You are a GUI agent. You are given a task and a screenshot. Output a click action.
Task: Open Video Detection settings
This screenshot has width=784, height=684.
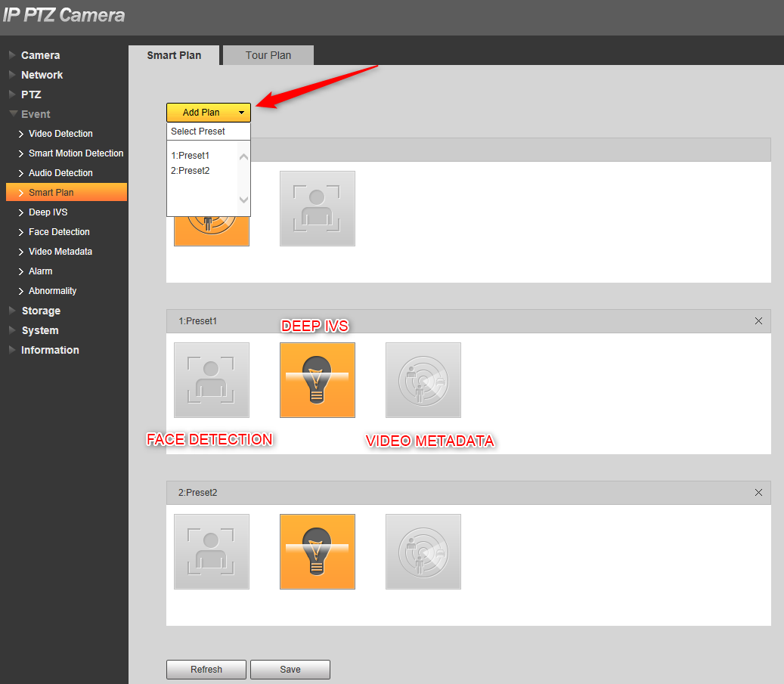[x=60, y=134]
